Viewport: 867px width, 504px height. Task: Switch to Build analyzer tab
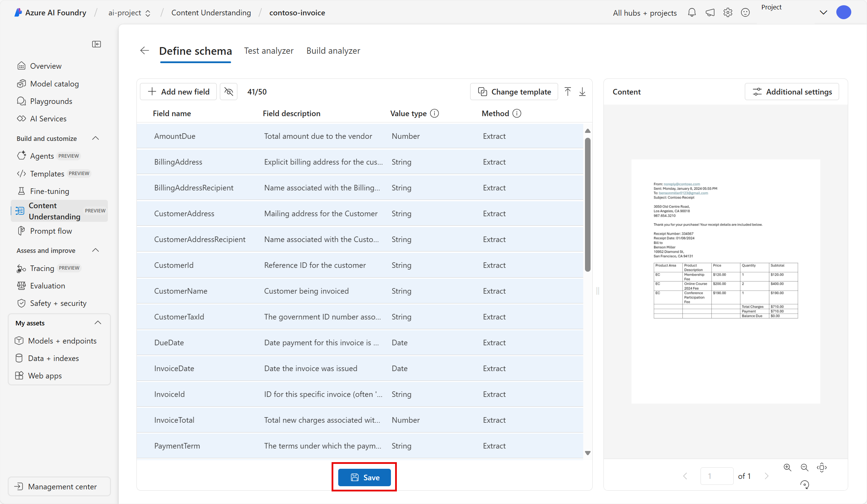click(x=333, y=51)
